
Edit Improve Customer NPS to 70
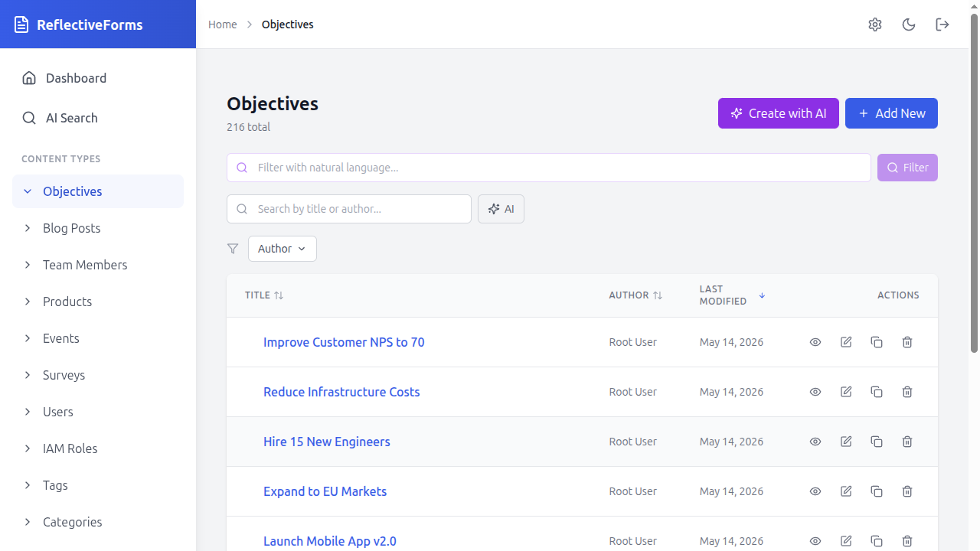click(846, 342)
